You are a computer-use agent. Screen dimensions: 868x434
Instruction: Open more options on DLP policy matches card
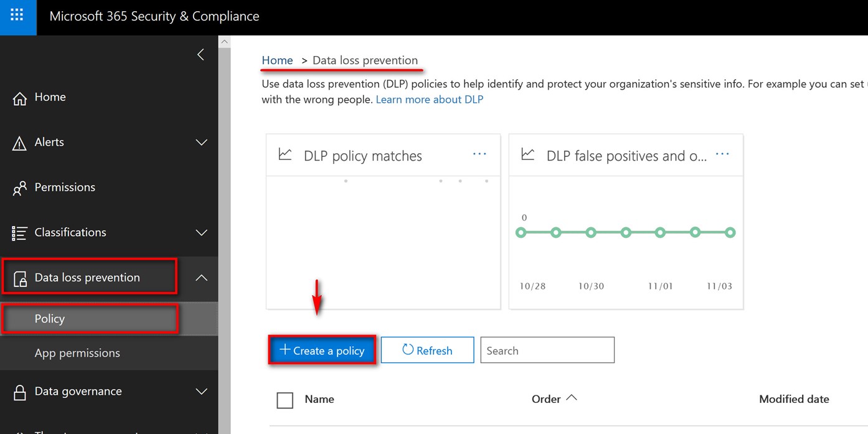pyautogui.click(x=479, y=154)
